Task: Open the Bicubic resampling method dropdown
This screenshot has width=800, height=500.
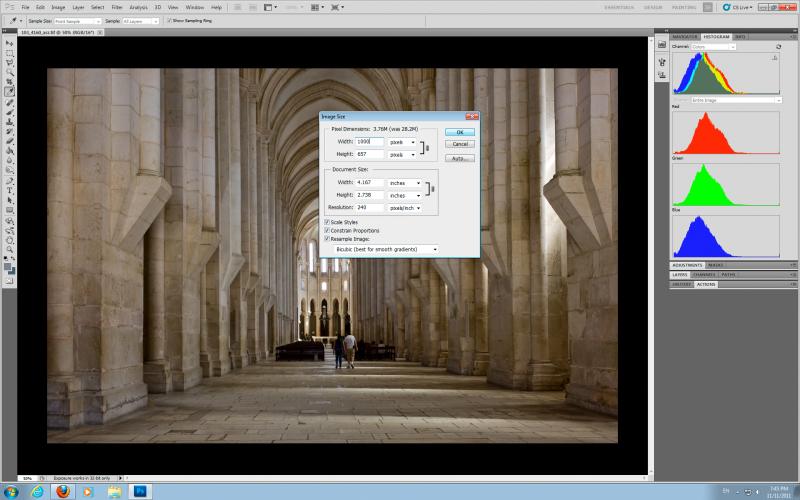Action: tap(386, 249)
